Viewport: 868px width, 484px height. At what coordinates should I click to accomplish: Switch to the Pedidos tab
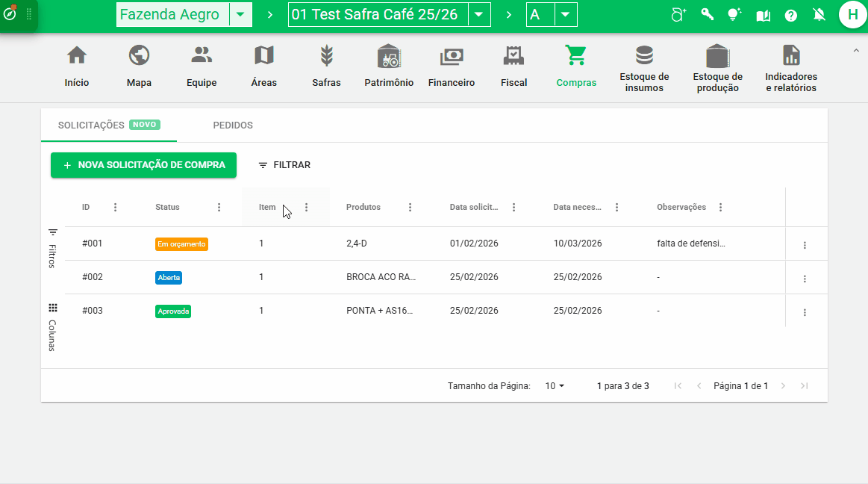pyautogui.click(x=233, y=125)
